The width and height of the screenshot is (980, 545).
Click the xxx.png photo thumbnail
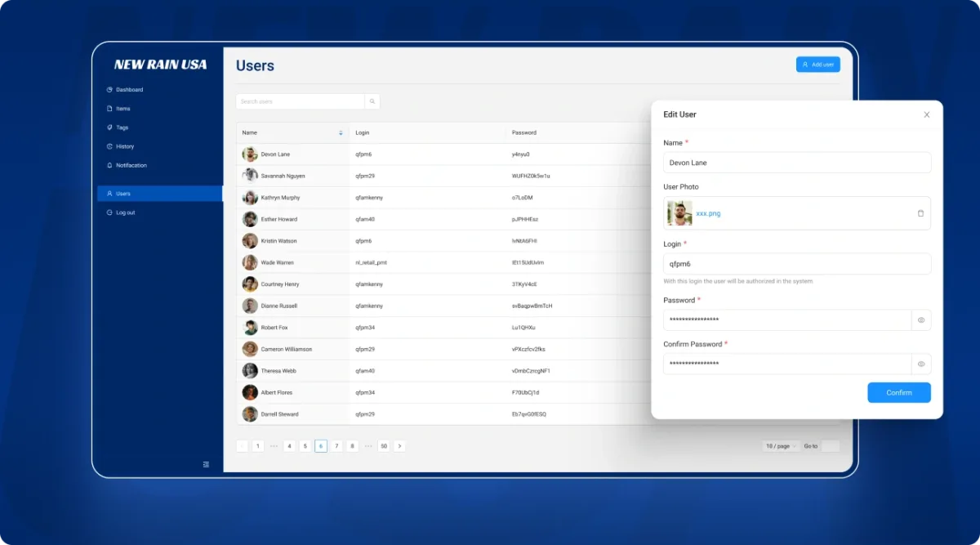click(679, 213)
